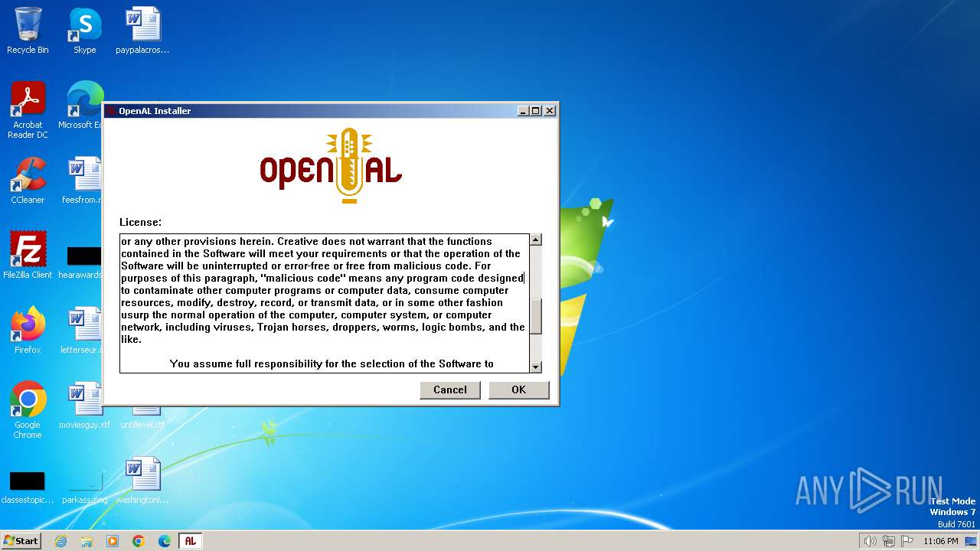This screenshot has height=551, width=980.
Task: Click the license scrollbar up arrow
Action: [536, 240]
